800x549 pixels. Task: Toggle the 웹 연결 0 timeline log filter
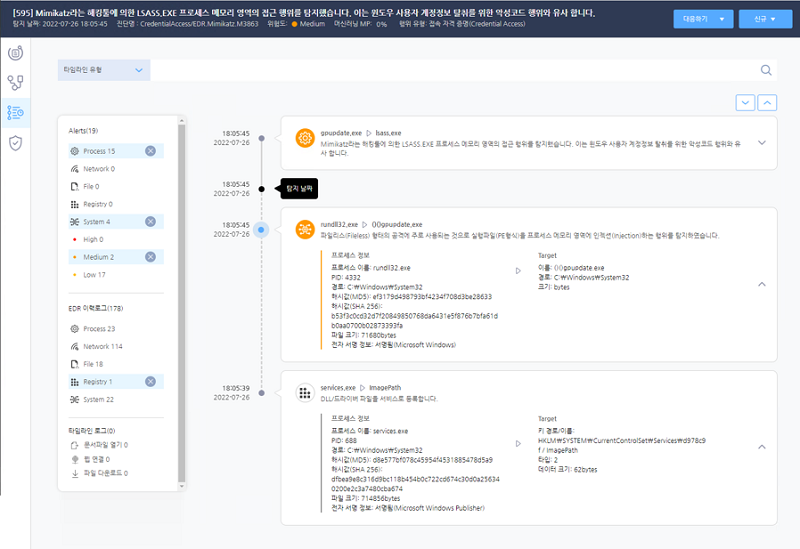(90, 459)
